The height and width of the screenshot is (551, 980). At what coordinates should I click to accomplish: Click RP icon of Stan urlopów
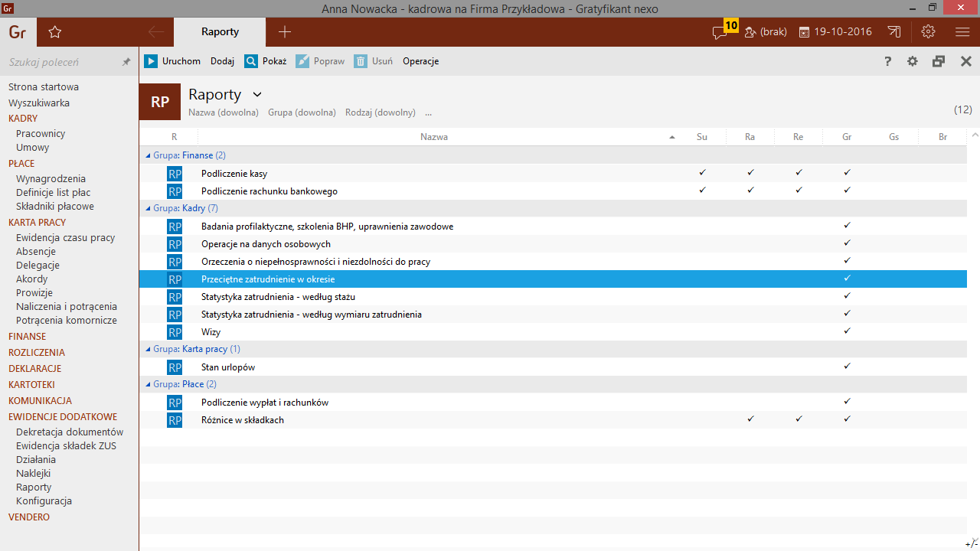(175, 367)
